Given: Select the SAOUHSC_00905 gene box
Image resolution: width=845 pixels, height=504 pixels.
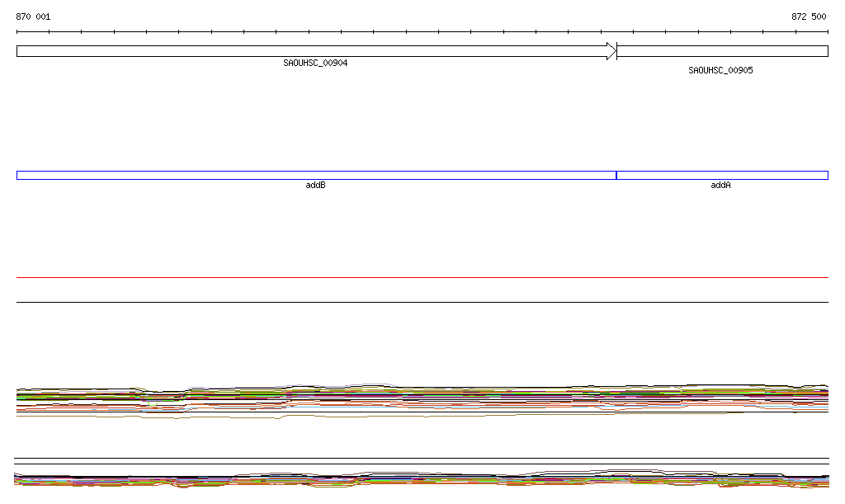Looking at the screenshot, I should click(x=722, y=51).
